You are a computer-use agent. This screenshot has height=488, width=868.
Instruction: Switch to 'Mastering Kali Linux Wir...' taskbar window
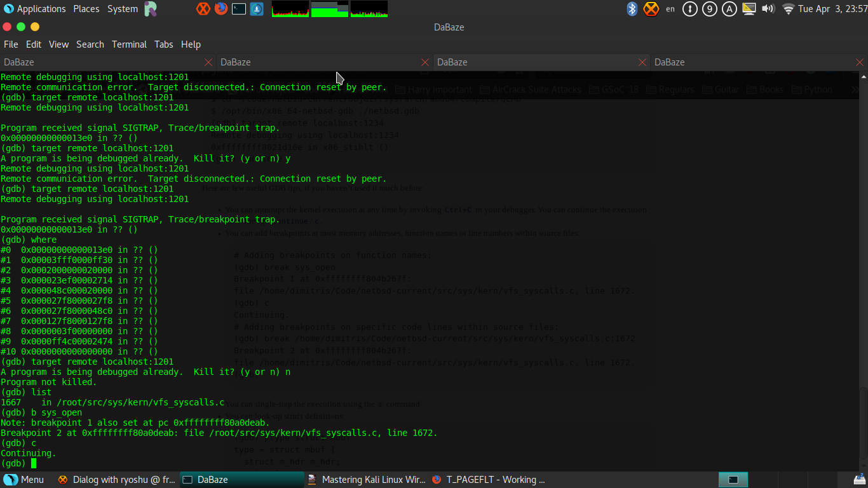[366, 480]
